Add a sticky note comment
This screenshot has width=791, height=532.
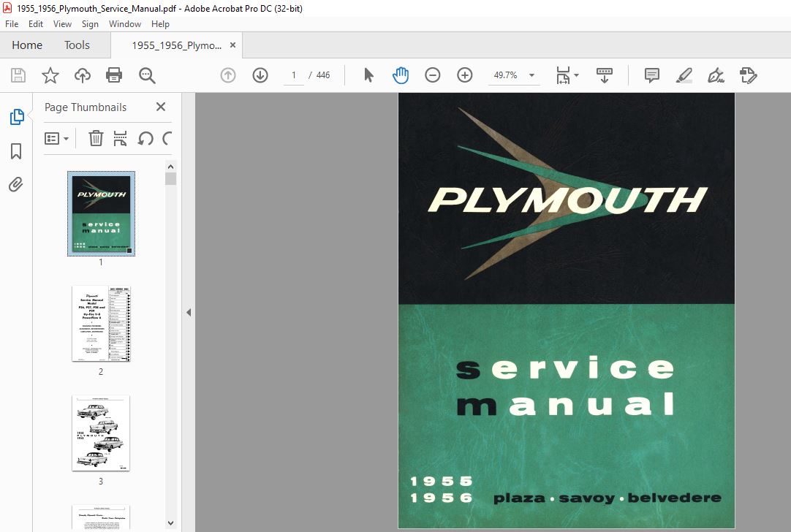(652, 76)
